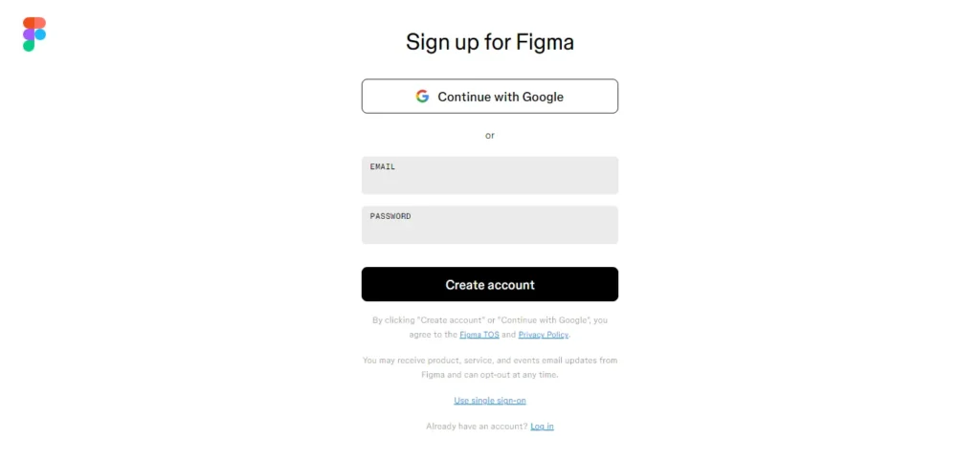Open the Figma TOS link

(x=479, y=335)
